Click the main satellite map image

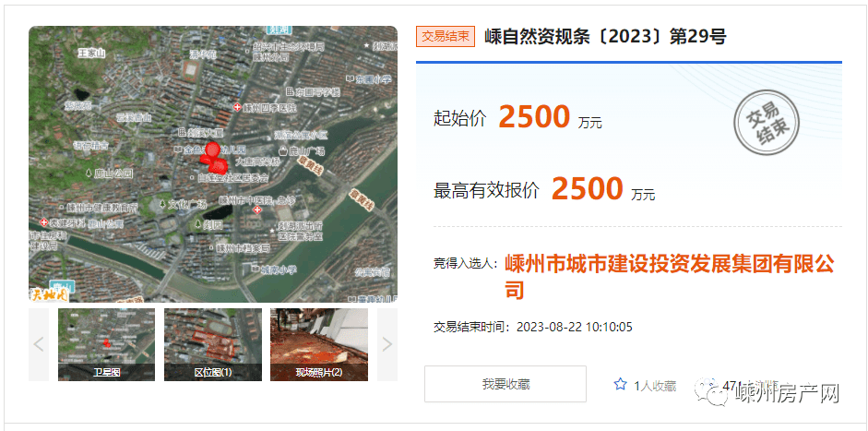pyautogui.click(x=213, y=164)
